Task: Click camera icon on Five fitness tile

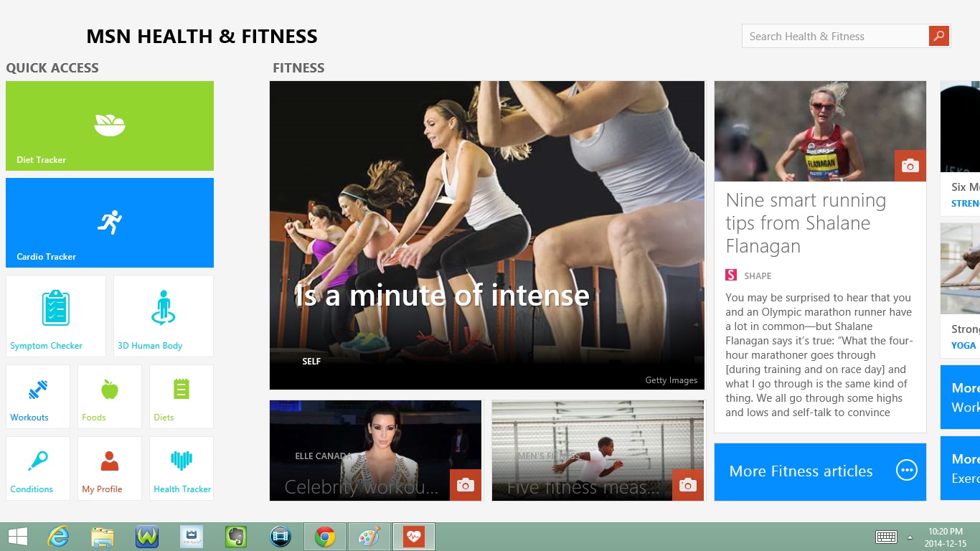Action: tap(688, 485)
